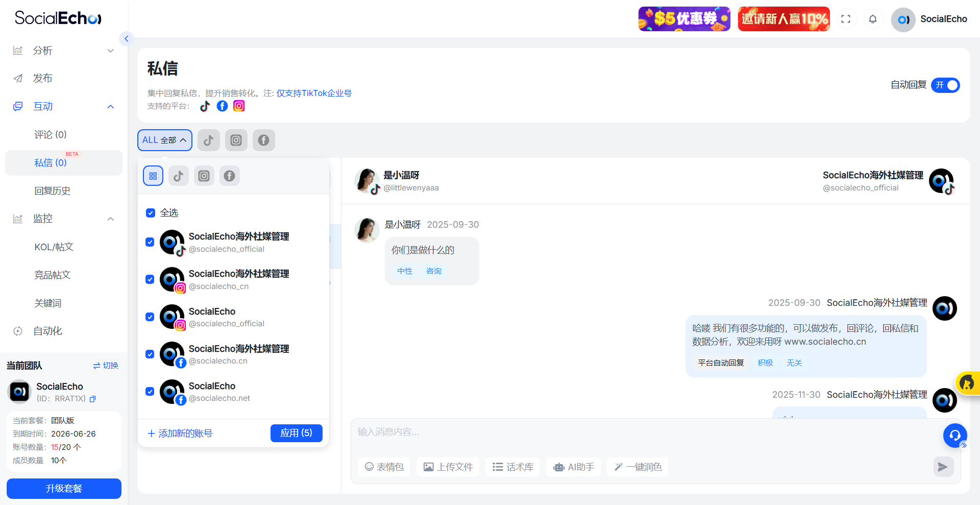Open the customer support headset button

pyautogui.click(x=954, y=436)
